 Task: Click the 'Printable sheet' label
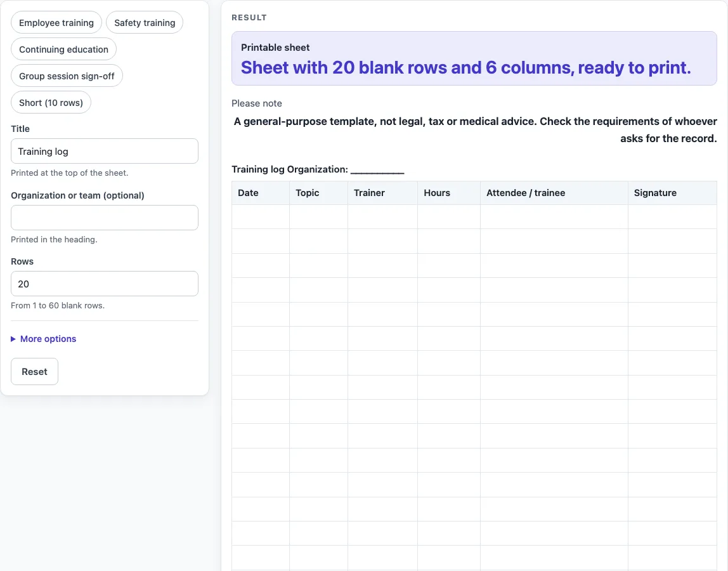275,48
